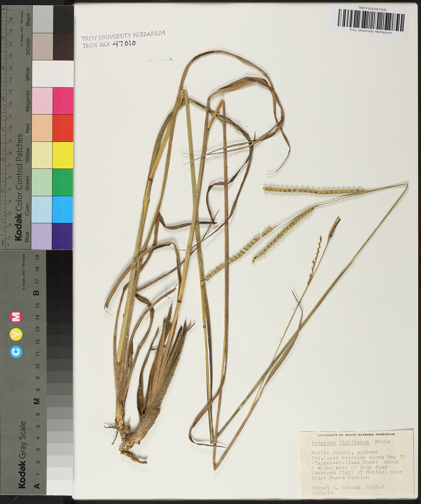Click the dark brown 3/Color patch

point(63,47)
